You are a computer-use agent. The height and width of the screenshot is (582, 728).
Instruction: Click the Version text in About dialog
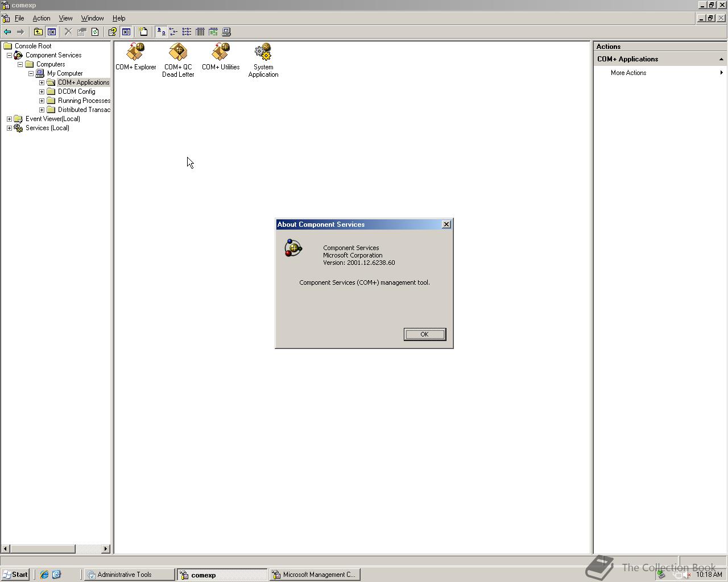359,263
